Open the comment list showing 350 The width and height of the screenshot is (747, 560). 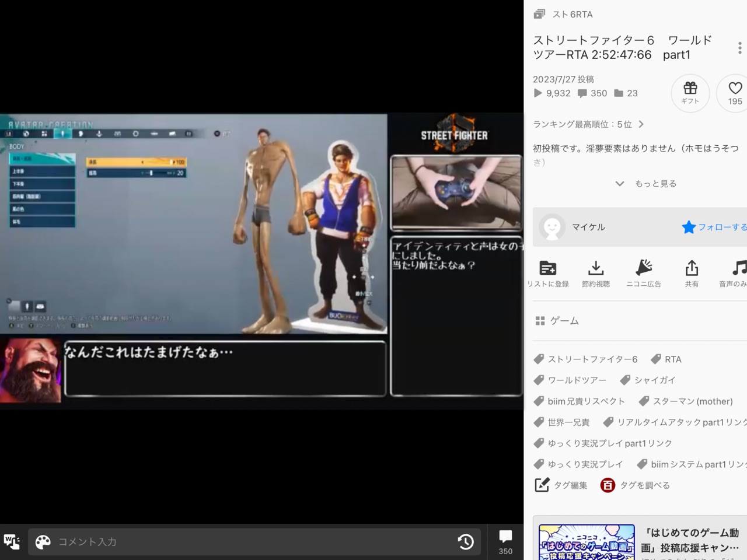(x=505, y=542)
